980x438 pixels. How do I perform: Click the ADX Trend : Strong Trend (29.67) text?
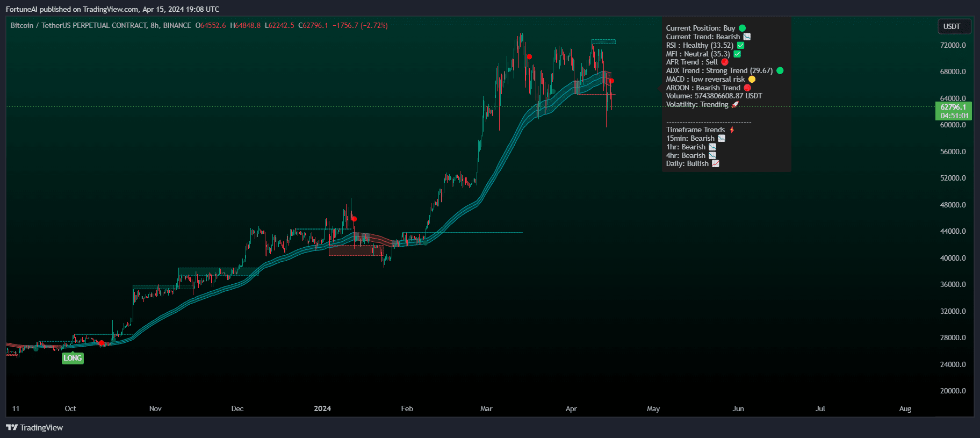tap(719, 70)
